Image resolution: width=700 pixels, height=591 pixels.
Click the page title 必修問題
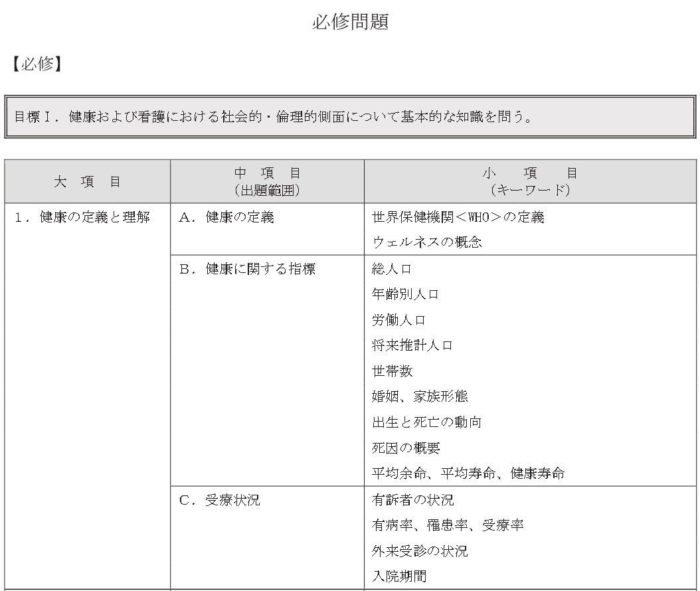pyautogui.click(x=351, y=21)
